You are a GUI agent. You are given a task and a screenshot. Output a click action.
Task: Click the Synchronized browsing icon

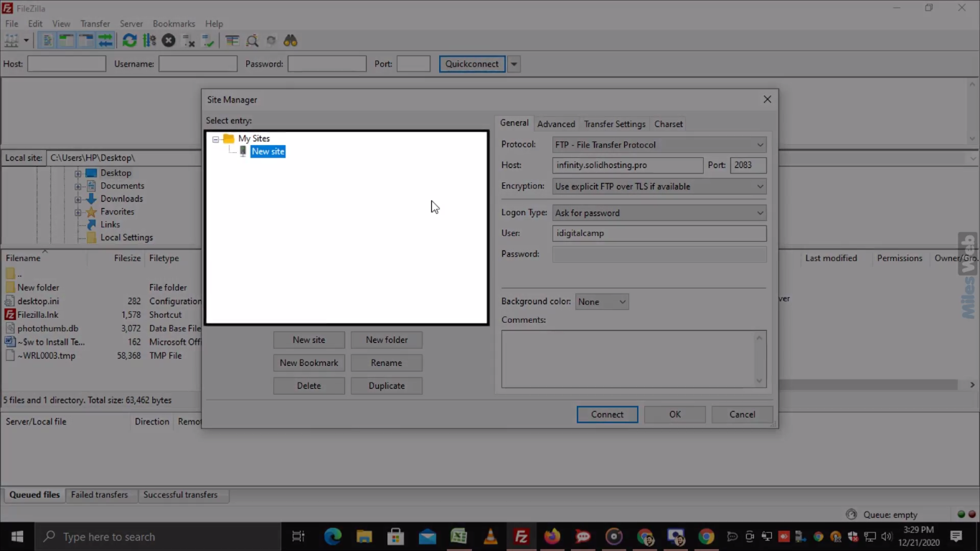pos(271,41)
